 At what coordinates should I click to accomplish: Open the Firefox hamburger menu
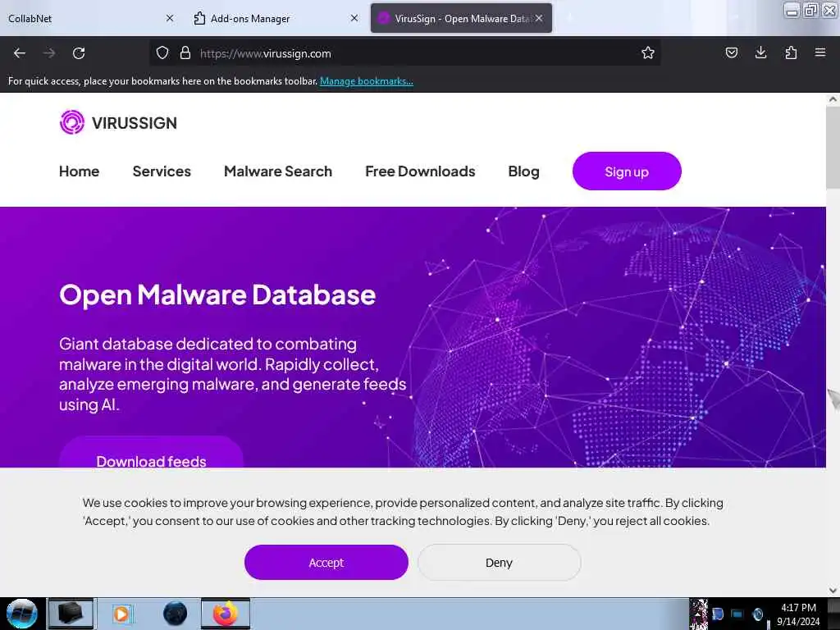[820, 52]
